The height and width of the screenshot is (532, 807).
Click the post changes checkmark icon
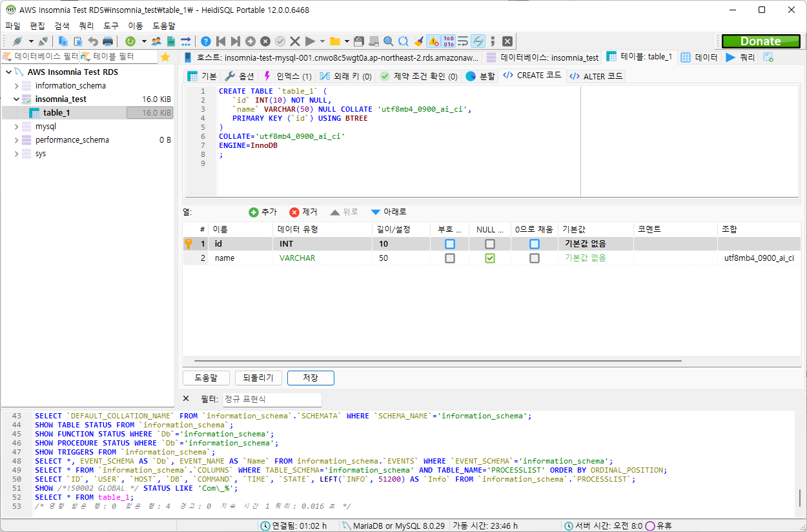pos(280,41)
